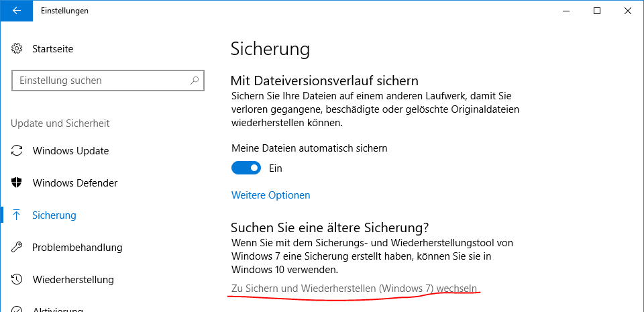
Task: Click the Problembehandlung wrench icon
Action: tap(17, 248)
